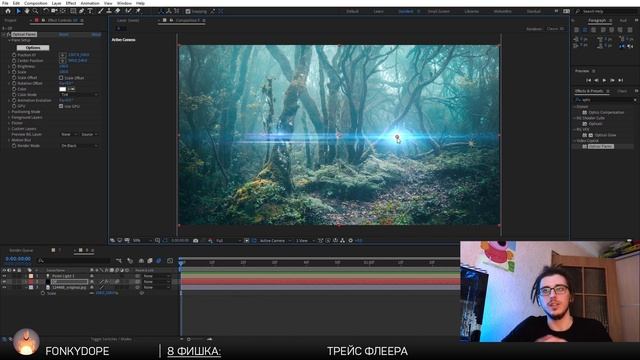Open the Effect menu
The height and width of the screenshot is (360, 640).
[71, 3]
